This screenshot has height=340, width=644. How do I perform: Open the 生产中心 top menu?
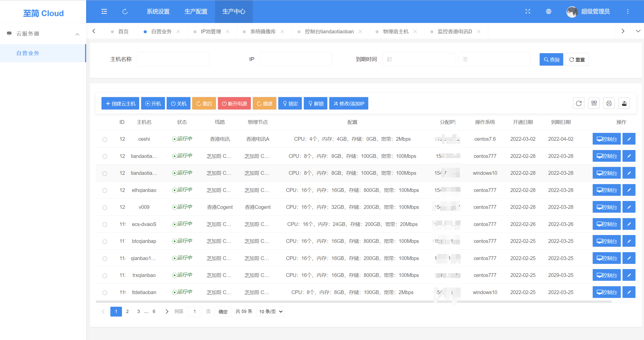click(x=234, y=12)
